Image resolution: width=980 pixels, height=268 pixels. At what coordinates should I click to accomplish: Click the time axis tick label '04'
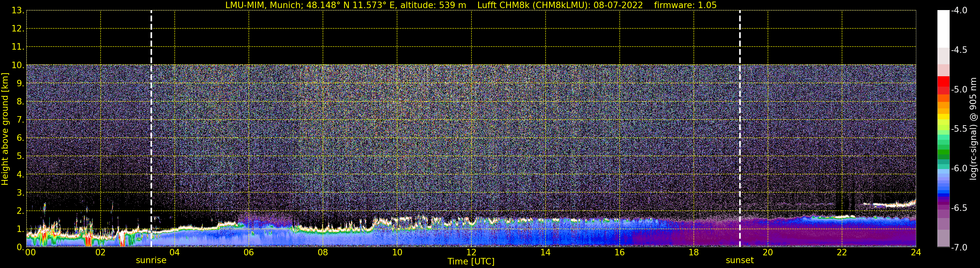[175, 252]
